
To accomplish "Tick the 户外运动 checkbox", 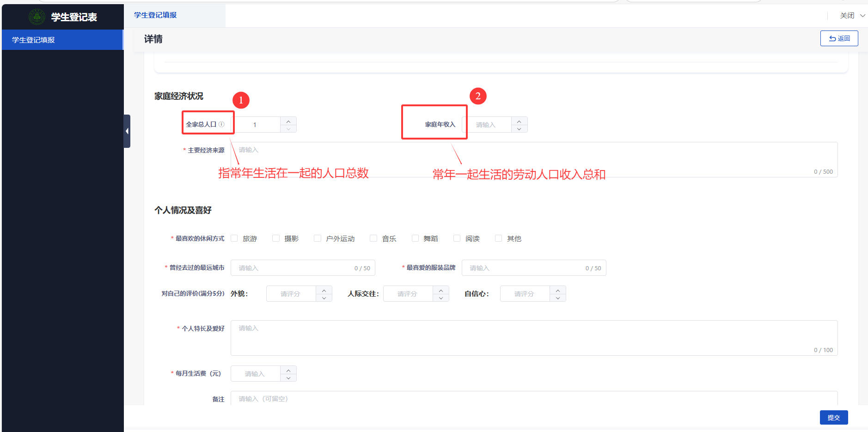I will point(318,238).
